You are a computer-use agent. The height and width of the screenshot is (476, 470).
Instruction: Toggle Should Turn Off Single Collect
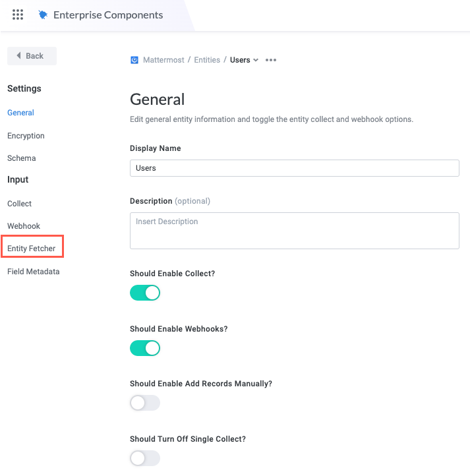pos(145,458)
